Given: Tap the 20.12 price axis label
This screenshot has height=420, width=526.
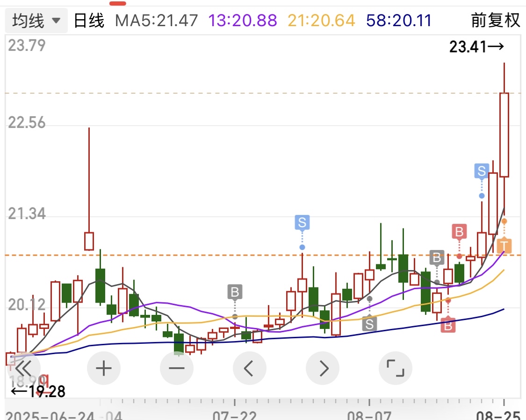Looking at the screenshot, I should tap(27, 304).
